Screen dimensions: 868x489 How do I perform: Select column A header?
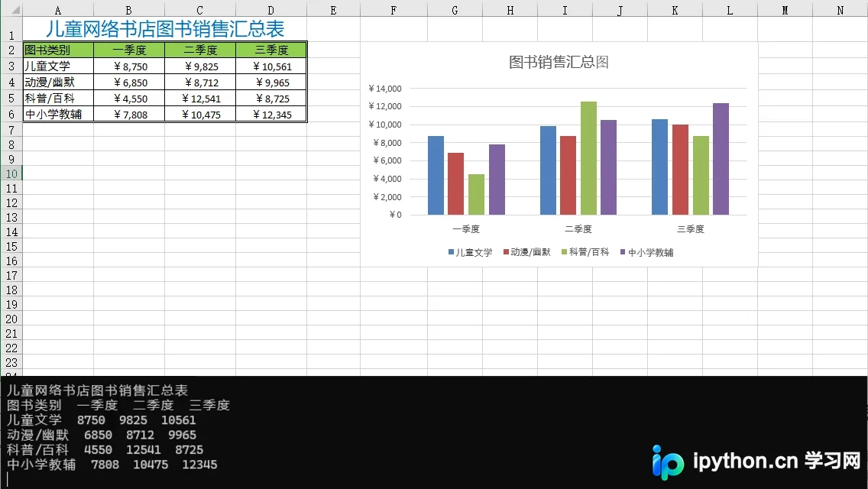[58, 10]
